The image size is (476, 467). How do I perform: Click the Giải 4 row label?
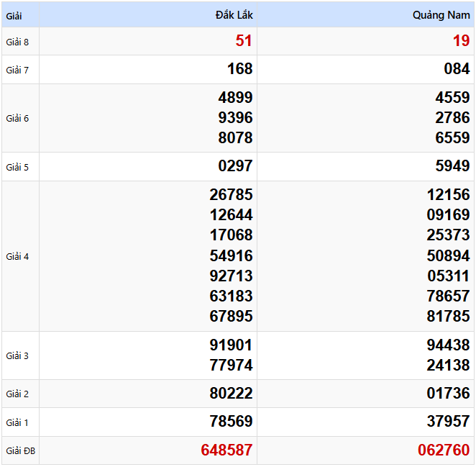[x=17, y=256]
